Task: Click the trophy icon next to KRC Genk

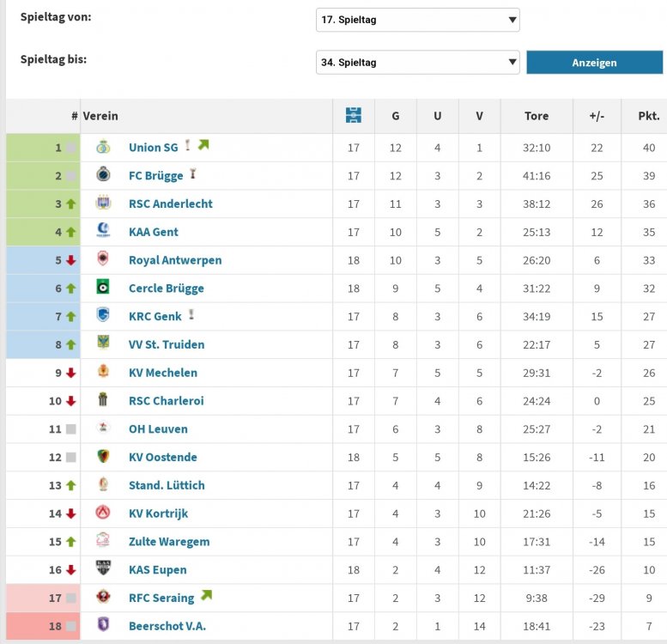Action: [191, 314]
